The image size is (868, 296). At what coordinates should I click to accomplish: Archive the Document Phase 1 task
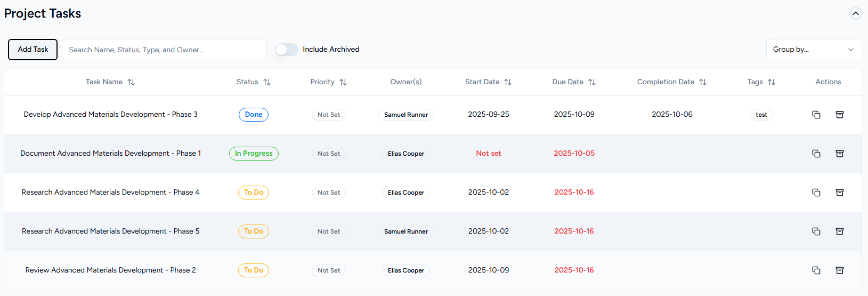pos(839,154)
